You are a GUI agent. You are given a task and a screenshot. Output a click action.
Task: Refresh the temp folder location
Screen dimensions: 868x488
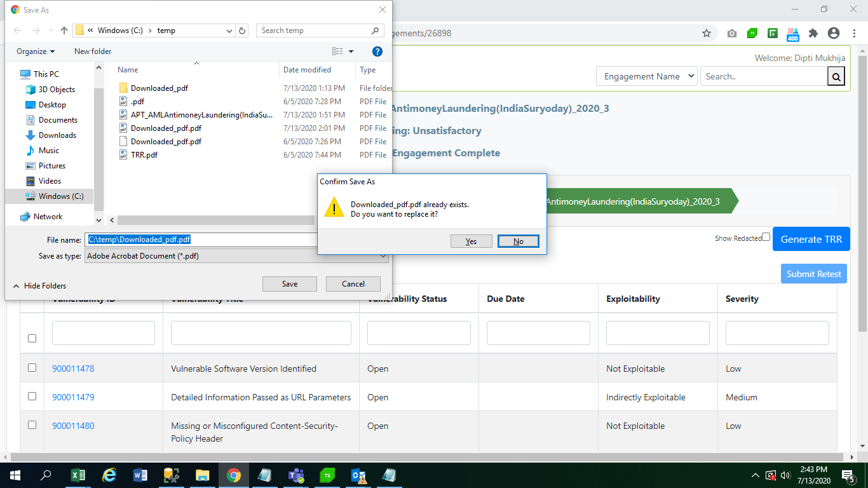click(242, 30)
